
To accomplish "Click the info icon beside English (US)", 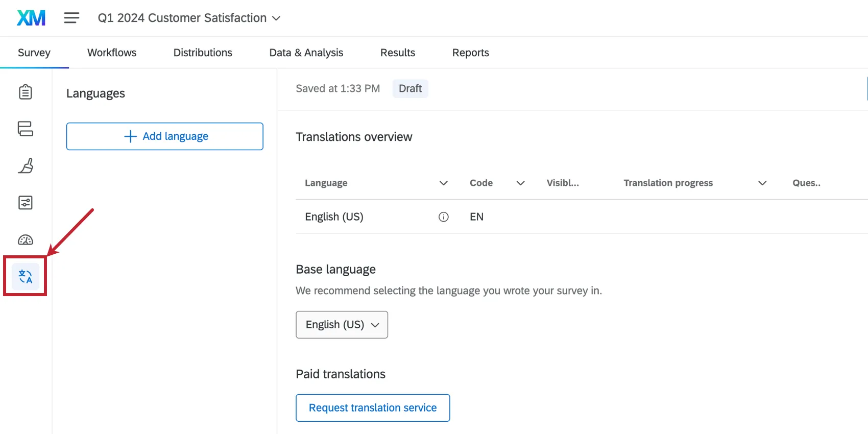I will coord(444,217).
